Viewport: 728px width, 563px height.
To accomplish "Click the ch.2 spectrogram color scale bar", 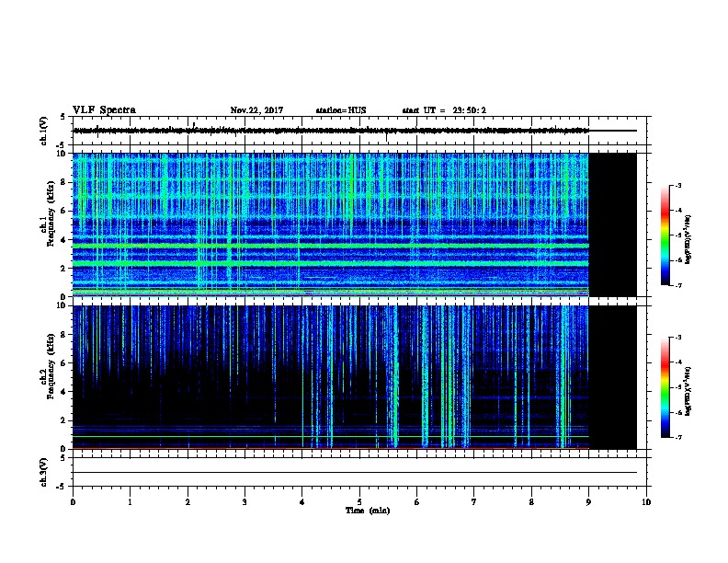I will (665, 387).
